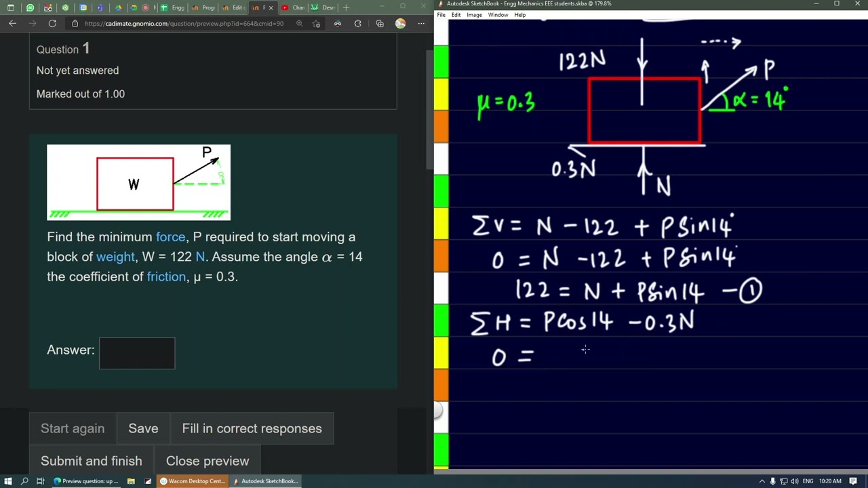Switch to Edge Preview question taskbar item
Image resolution: width=868 pixels, height=488 pixels.
pyautogui.click(x=86, y=481)
